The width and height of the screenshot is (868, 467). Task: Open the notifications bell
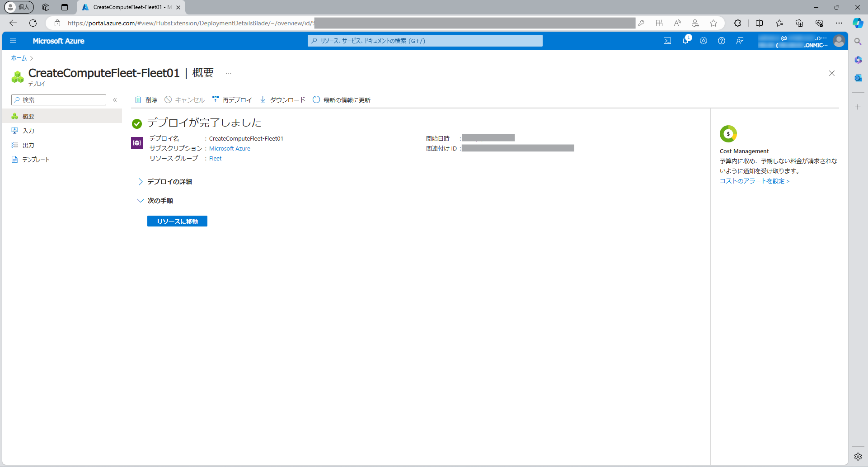pos(685,41)
